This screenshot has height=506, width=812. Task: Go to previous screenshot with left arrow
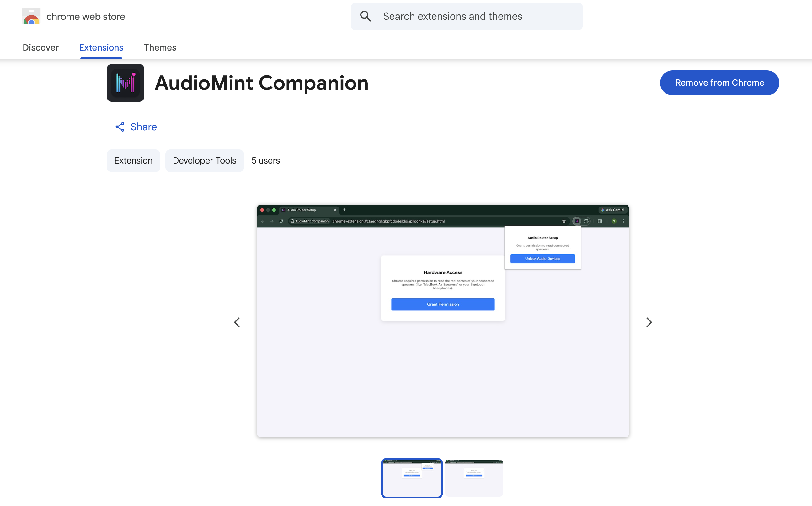(x=237, y=323)
